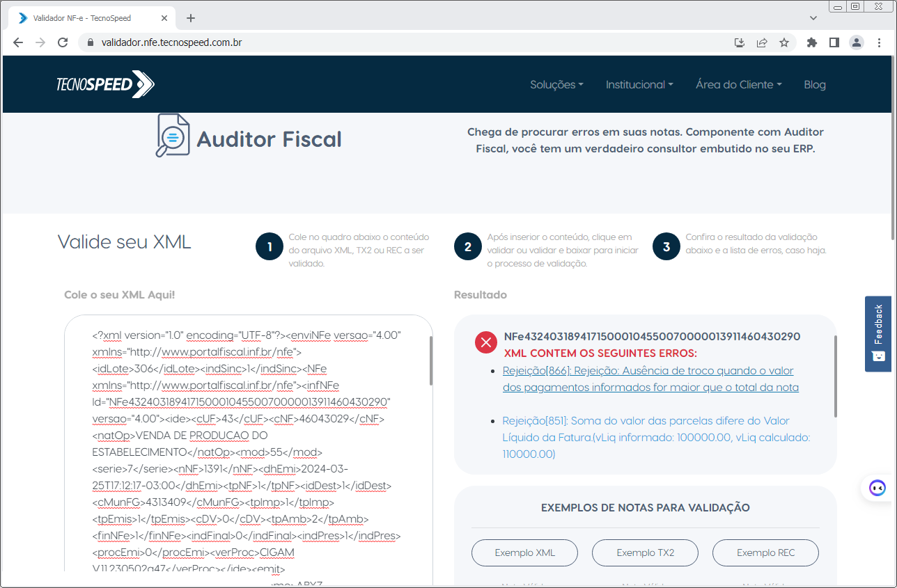Reload the validator page
The height and width of the screenshot is (588, 897).
63,42
